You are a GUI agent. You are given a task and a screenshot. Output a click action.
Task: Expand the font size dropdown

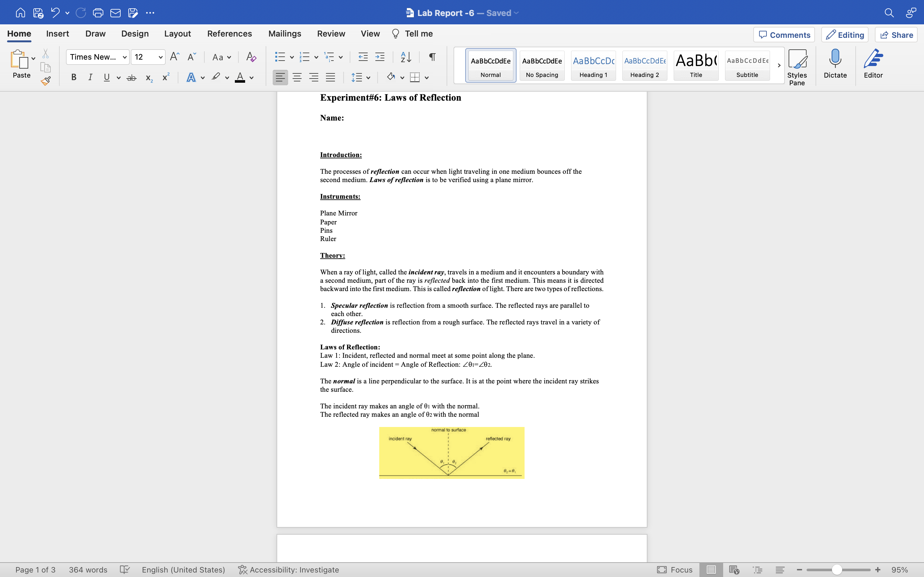[x=160, y=57]
